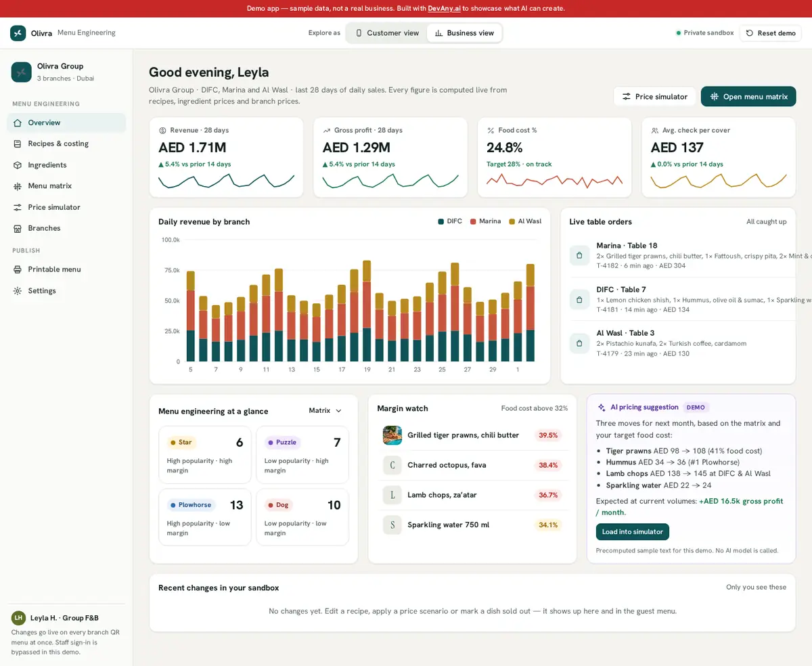Viewport: 812px width, 666px height.
Task: Click the Avg. check per cover people icon
Action: [x=655, y=130]
